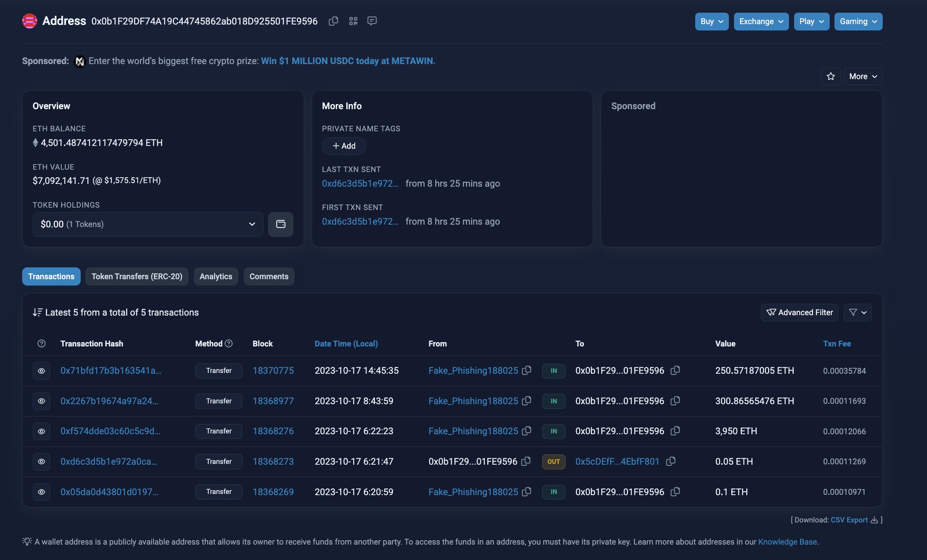The image size is (927, 560).
Task: Preview transaction 0xd6c3d5b1e972a0ca with eye icon
Action: [42, 462]
